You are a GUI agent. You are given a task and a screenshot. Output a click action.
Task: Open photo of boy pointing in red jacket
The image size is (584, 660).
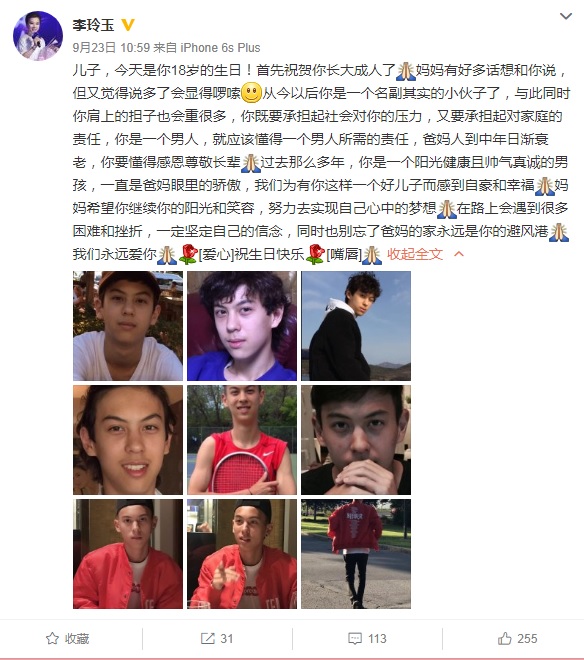[x=242, y=554]
